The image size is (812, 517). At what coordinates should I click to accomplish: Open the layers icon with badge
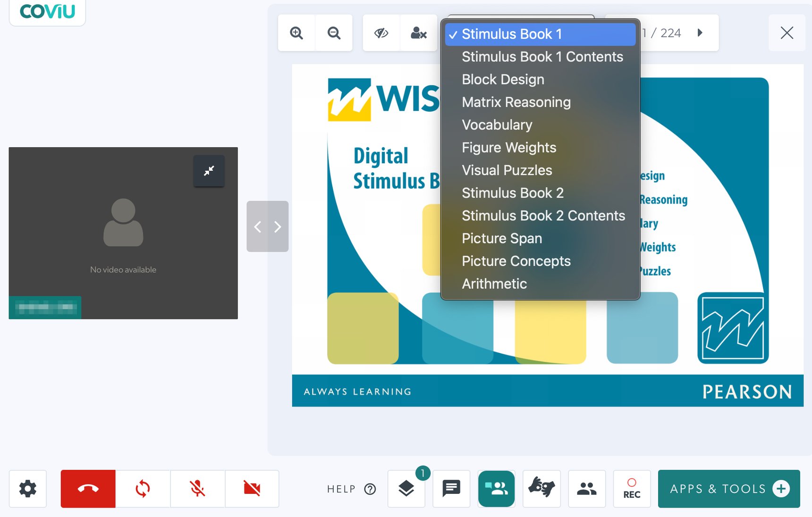pyautogui.click(x=406, y=489)
